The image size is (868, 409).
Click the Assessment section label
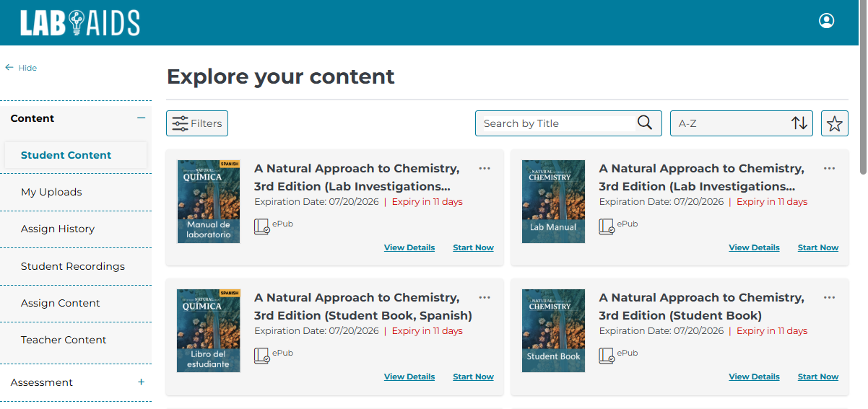[x=42, y=382]
